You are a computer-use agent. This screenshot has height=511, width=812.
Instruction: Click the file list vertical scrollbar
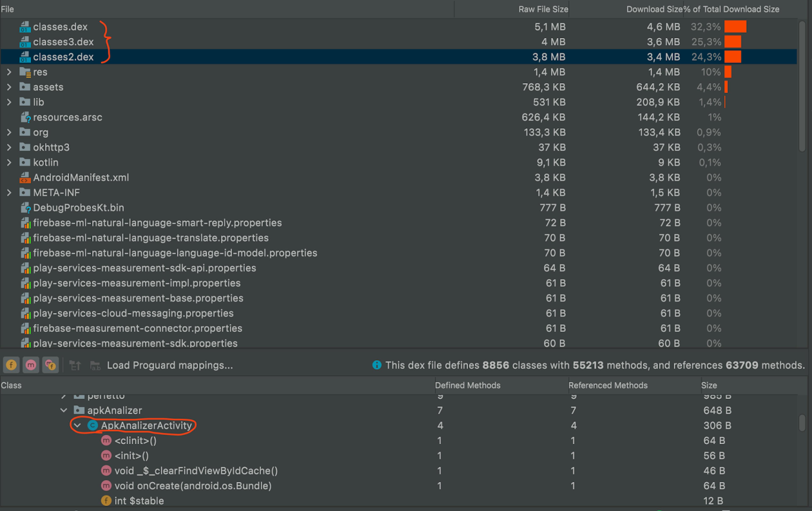tap(802, 86)
